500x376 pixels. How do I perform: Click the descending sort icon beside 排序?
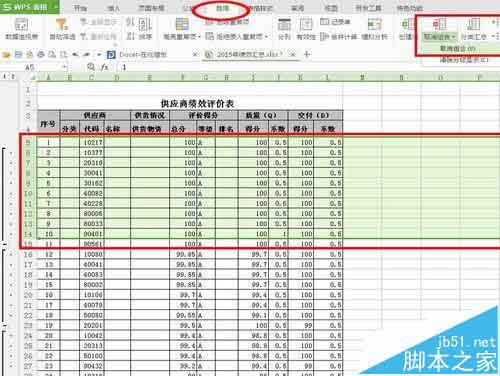(130, 36)
